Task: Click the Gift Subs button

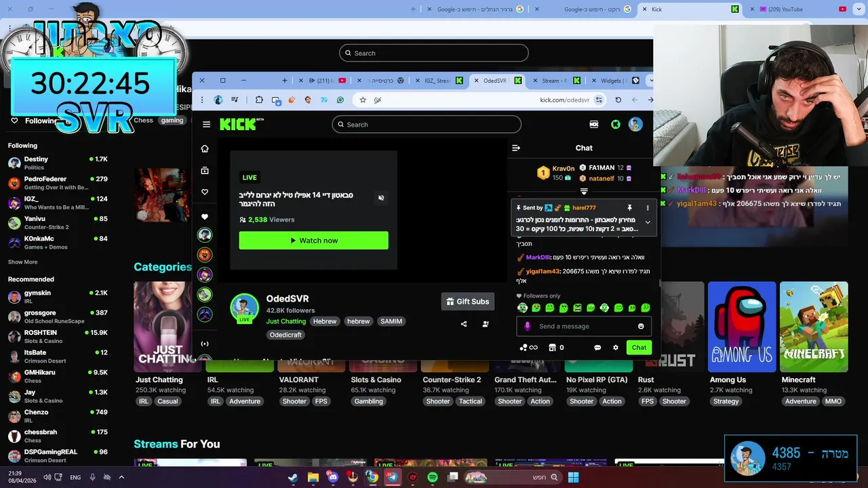Action: [468, 302]
